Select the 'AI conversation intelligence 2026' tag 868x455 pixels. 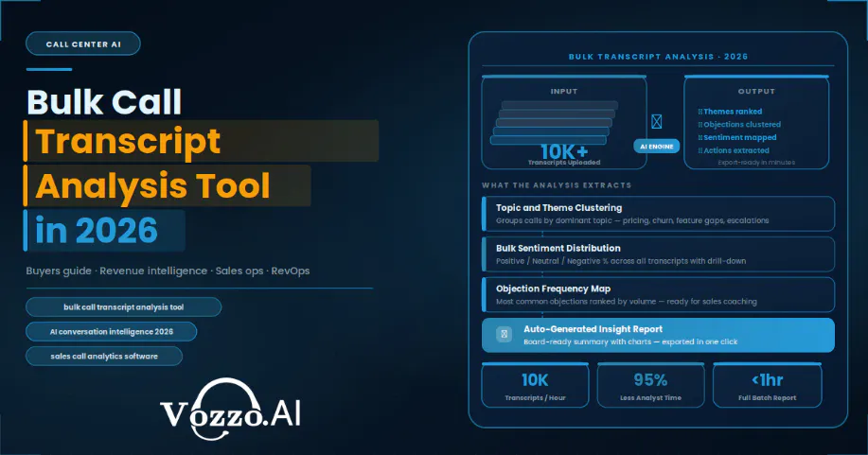point(112,332)
